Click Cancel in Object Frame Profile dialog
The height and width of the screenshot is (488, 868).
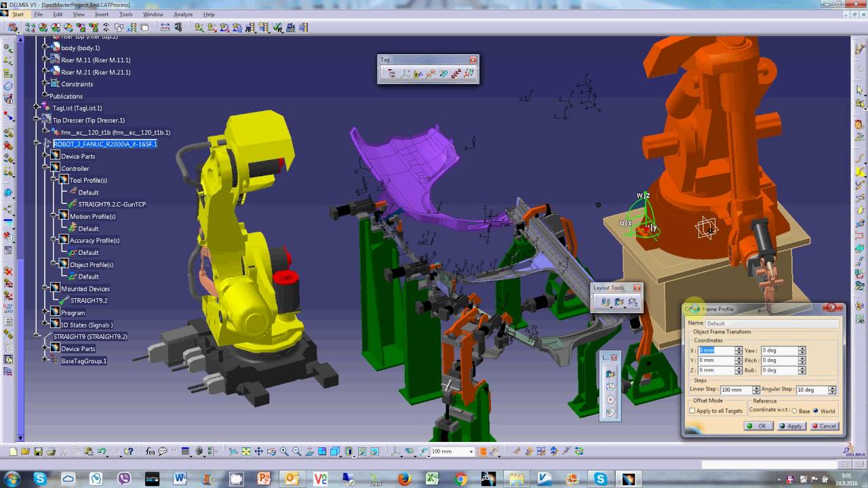click(x=823, y=426)
